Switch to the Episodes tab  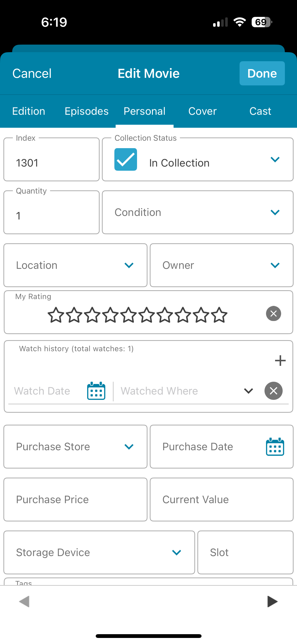click(x=86, y=111)
